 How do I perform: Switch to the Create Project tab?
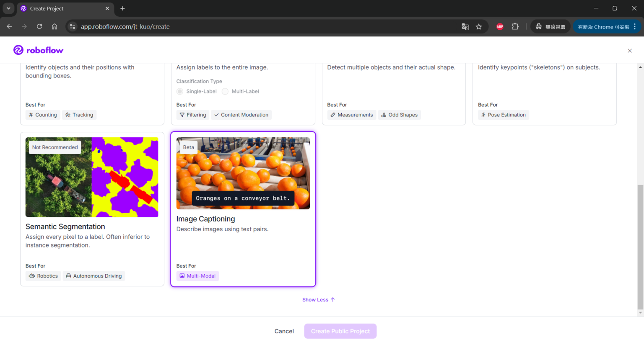(63, 8)
